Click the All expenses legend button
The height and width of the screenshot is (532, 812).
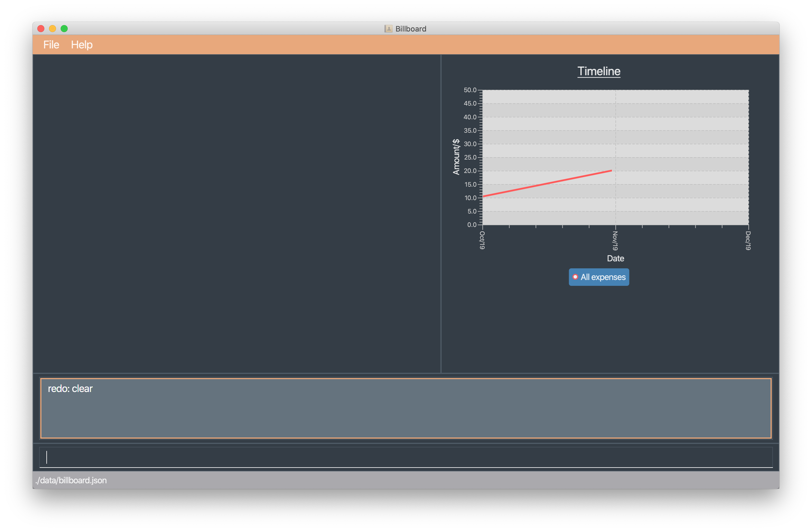click(x=599, y=277)
